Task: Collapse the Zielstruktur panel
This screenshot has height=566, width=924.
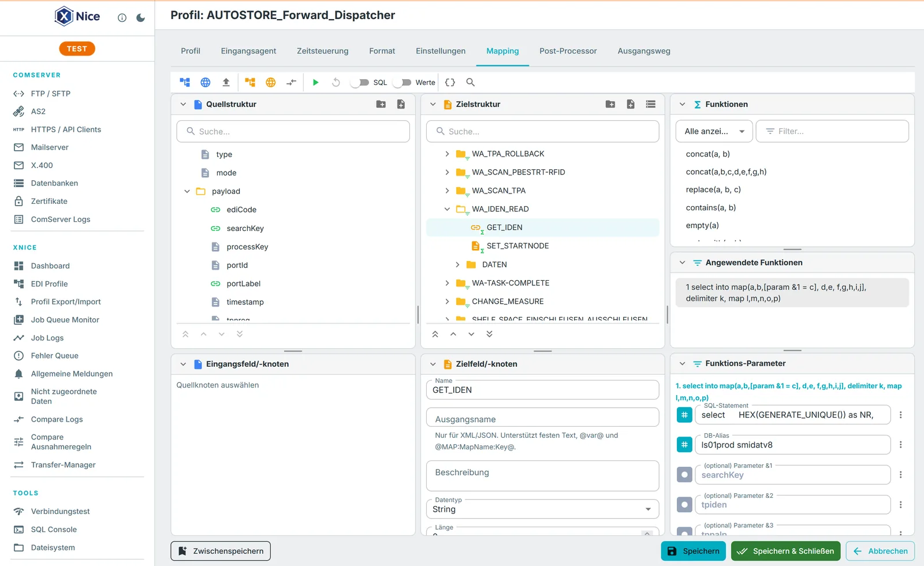Action: (x=433, y=105)
